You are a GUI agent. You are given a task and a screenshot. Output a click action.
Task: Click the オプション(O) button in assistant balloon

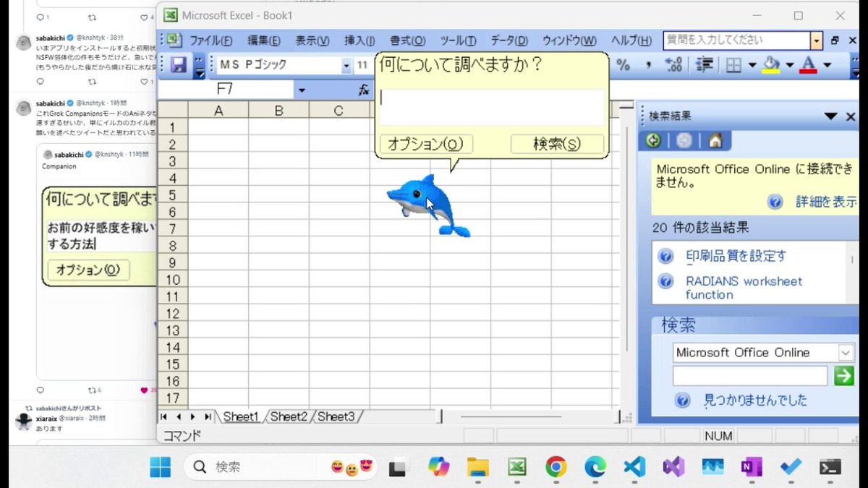pyautogui.click(x=425, y=144)
